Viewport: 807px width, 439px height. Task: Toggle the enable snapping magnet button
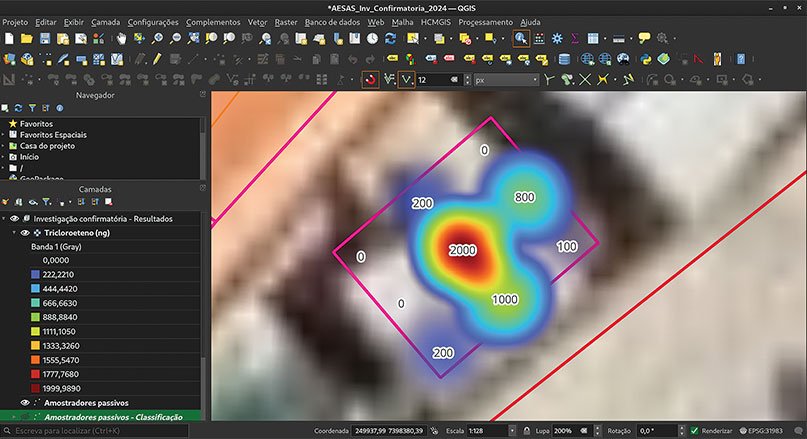(x=370, y=80)
